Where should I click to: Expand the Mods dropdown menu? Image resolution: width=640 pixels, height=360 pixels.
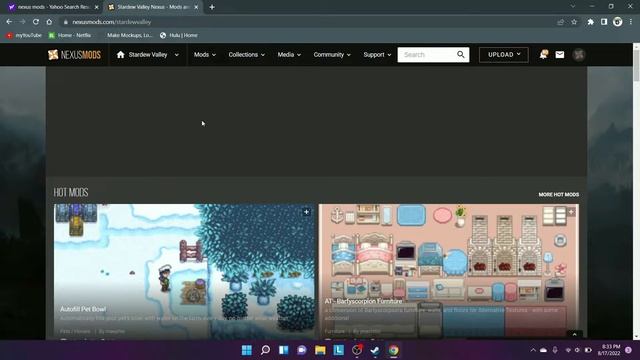click(205, 55)
